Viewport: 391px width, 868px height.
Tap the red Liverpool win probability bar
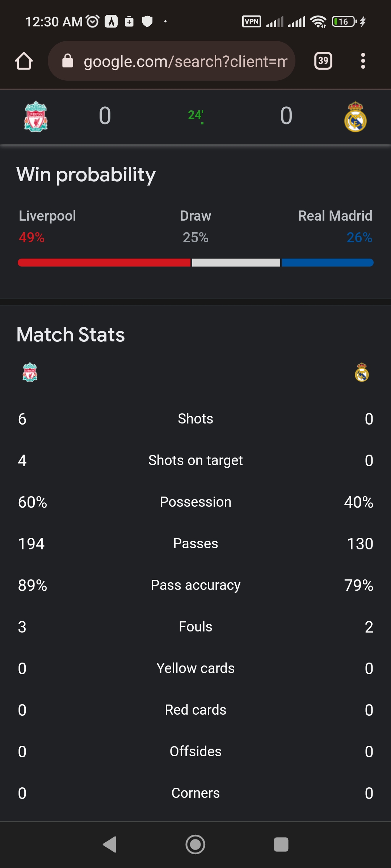(x=104, y=263)
